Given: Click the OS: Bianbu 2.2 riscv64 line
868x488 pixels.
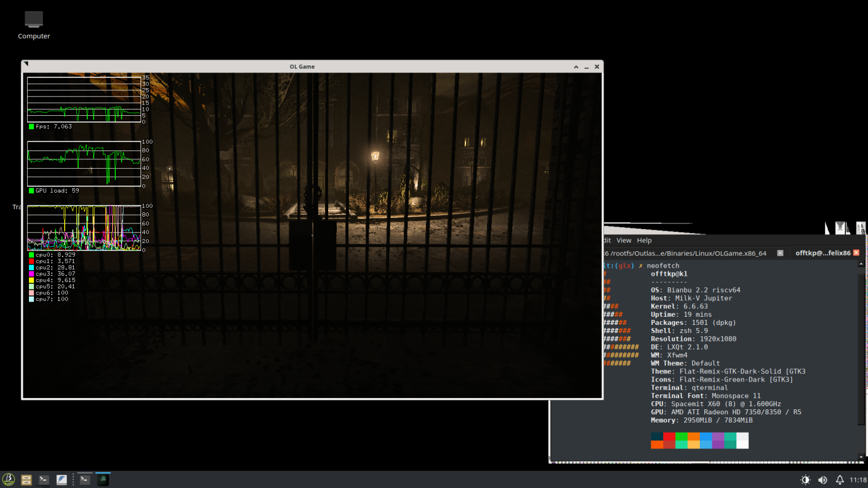Looking at the screenshot, I should tap(695, 290).
